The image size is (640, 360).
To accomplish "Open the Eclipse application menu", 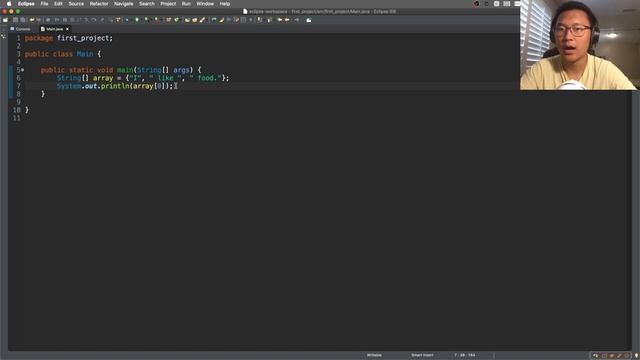I will (x=26, y=4).
